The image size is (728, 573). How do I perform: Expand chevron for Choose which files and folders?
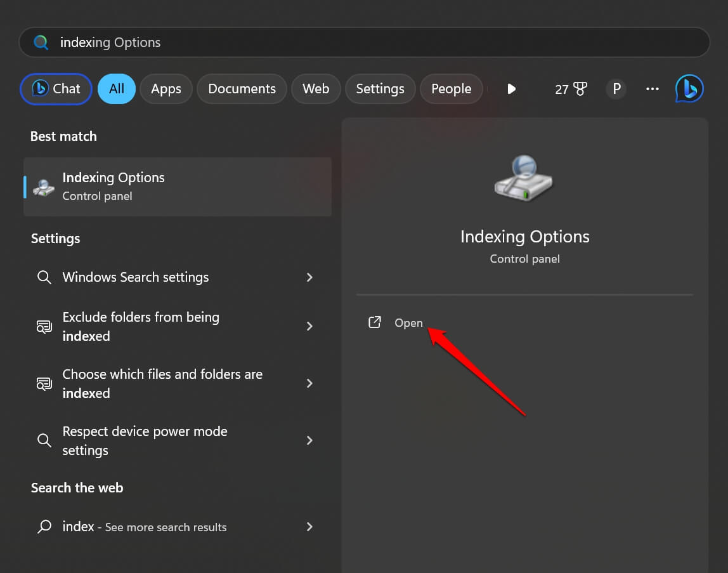point(309,383)
